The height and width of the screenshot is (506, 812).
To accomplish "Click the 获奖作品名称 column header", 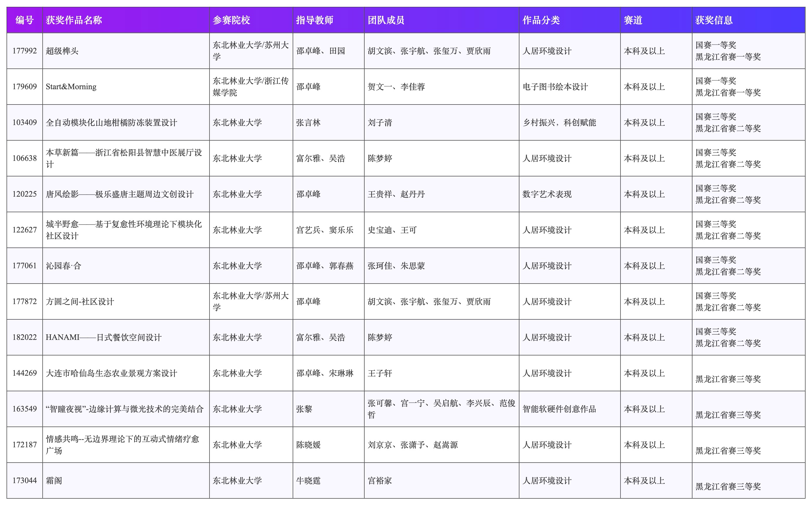I will [74, 20].
